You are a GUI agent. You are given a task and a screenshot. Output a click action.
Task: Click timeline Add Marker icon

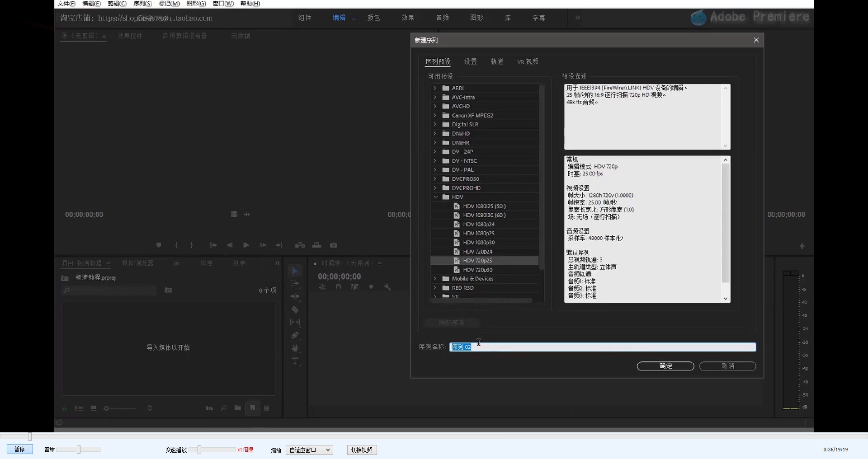click(x=371, y=287)
